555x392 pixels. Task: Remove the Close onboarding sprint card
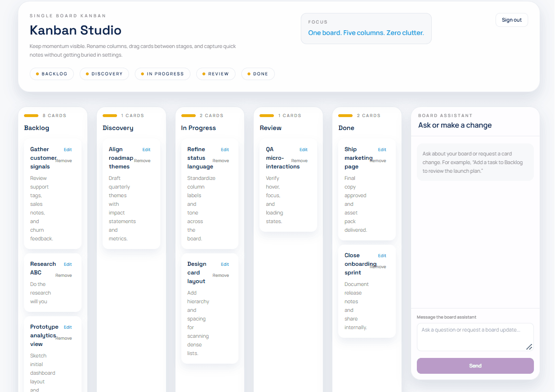(378, 267)
